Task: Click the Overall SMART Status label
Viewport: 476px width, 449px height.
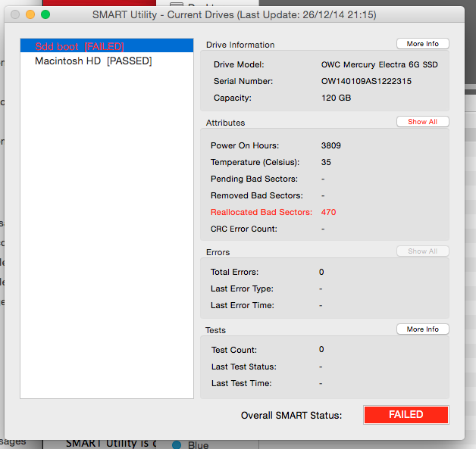Action: (x=291, y=415)
